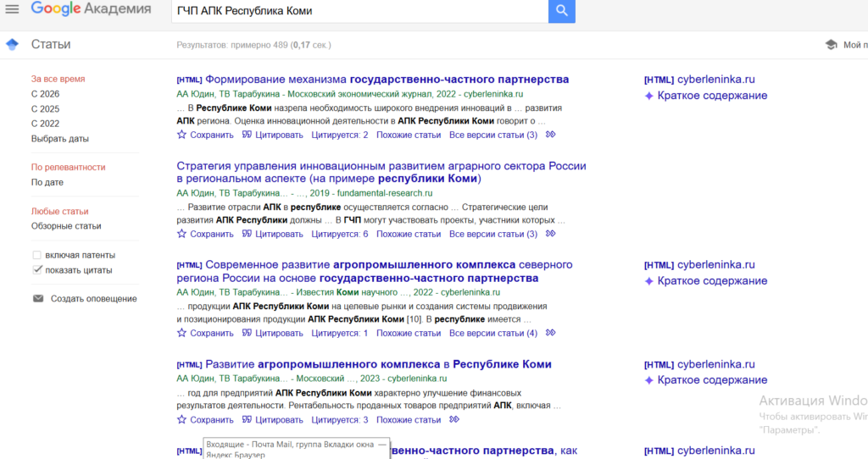Click star icon for Современное развитие result
The width and height of the screenshot is (868, 459).
181,332
